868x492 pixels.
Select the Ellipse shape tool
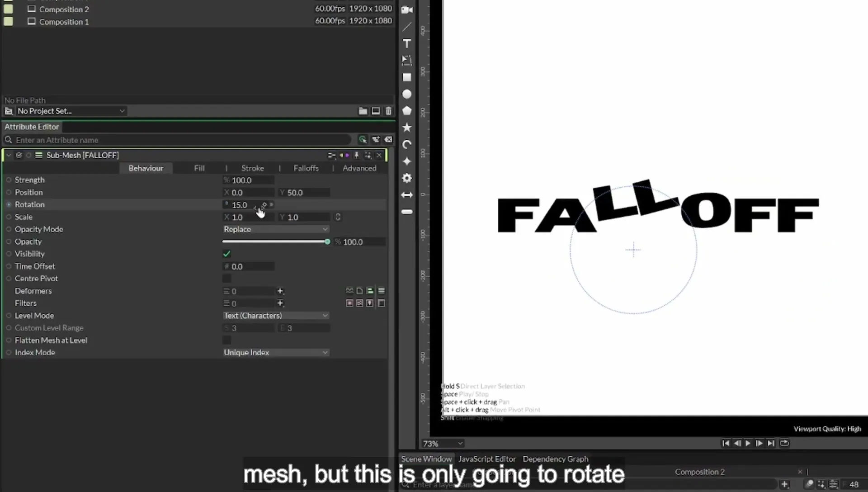tap(407, 94)
